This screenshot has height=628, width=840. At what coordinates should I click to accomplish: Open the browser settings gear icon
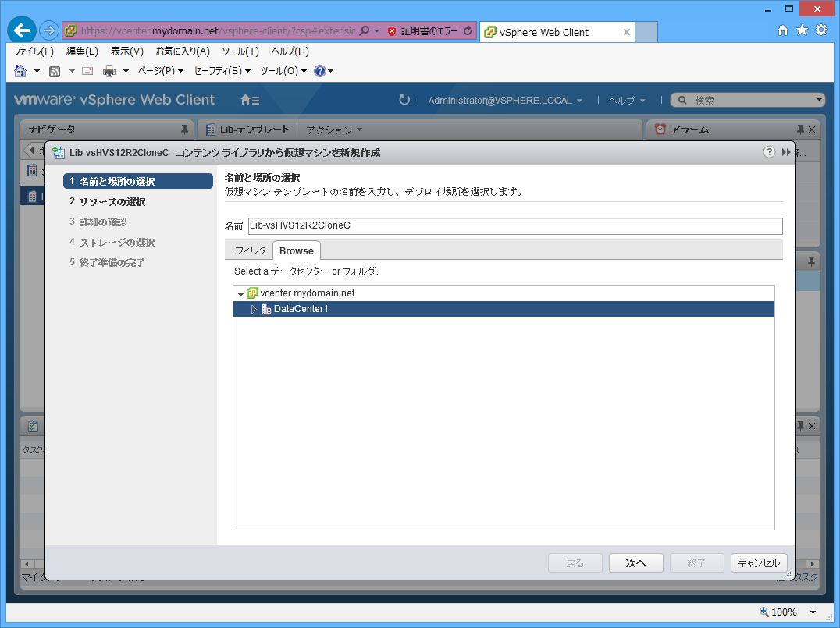[x=821, y=30]
